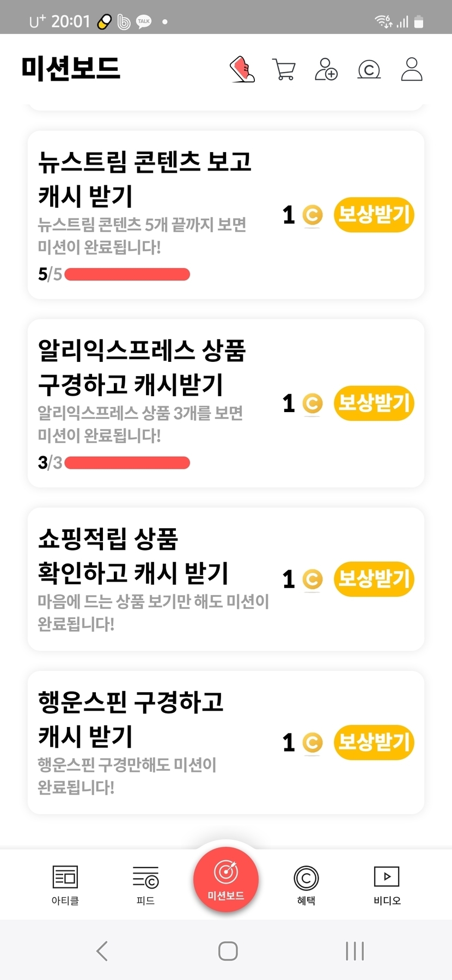Open the user profile icon
452x980 pixels.
(x=412, y=69)
